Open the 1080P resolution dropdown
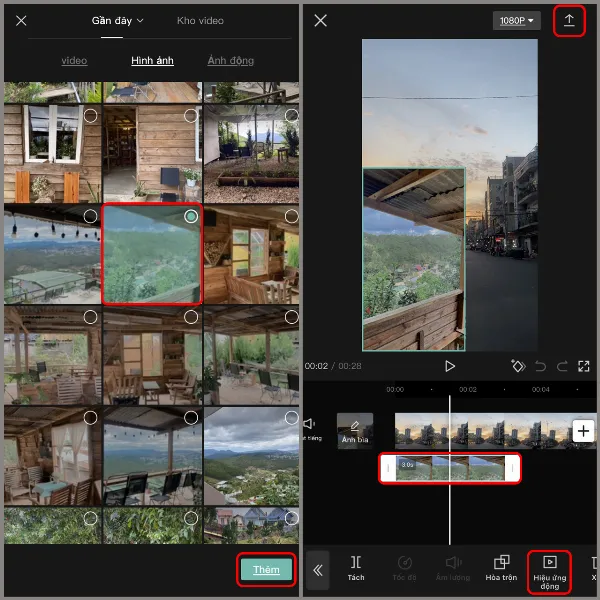Screen dimensions: 600x600 [516, 21]
